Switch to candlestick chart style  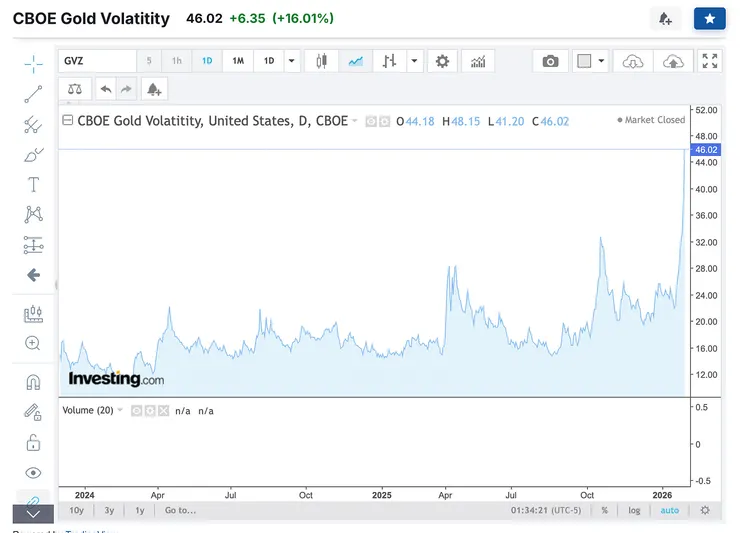321,61
